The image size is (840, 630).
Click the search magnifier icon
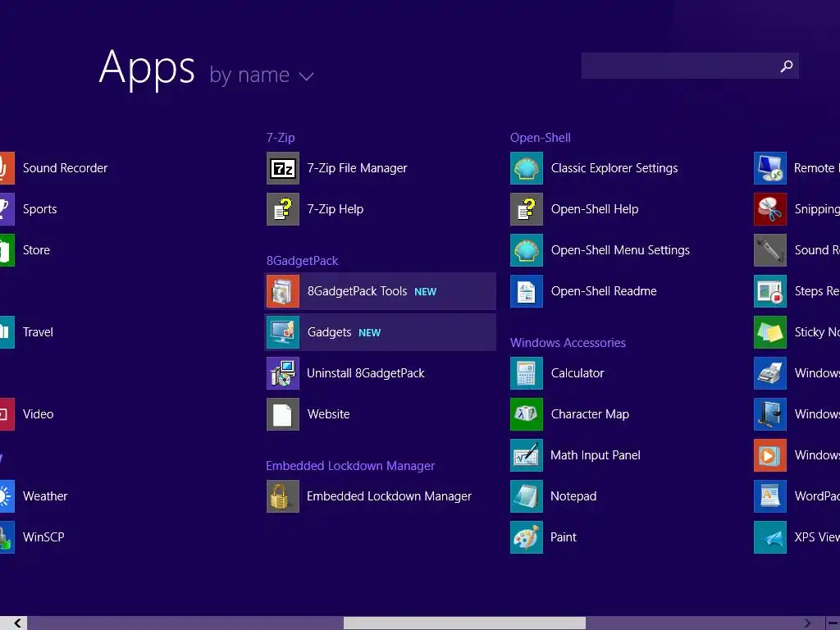(x=787, y=66)
